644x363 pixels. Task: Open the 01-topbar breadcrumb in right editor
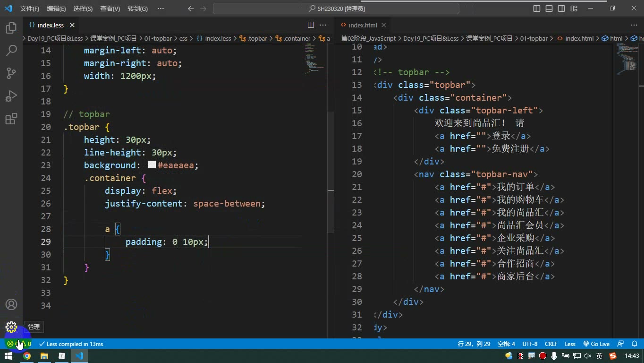coord(534,38)
